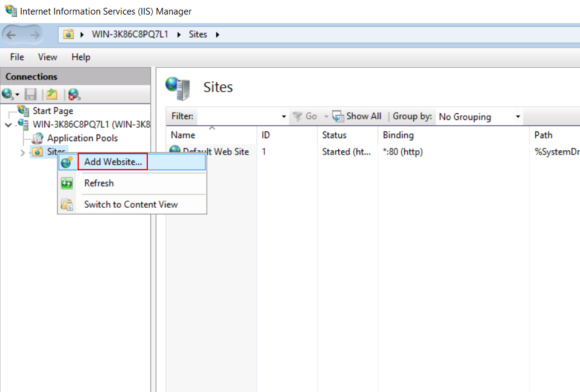The image size is (580, 392).
Task: Click the Save Current Connections disk icon
Action: [x=30, y=95]
